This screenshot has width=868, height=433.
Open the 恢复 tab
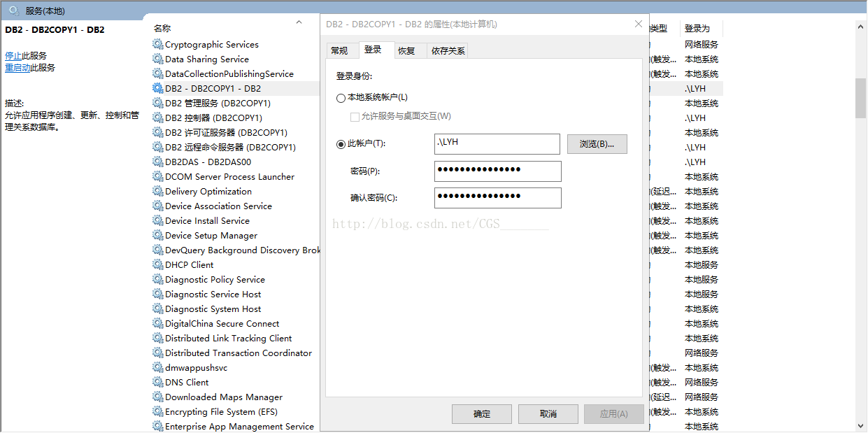click(x=406, y=50)
